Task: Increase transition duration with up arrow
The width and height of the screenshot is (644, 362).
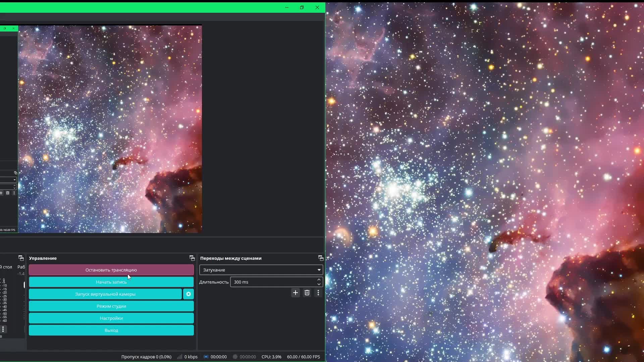Action: point(319,280)
